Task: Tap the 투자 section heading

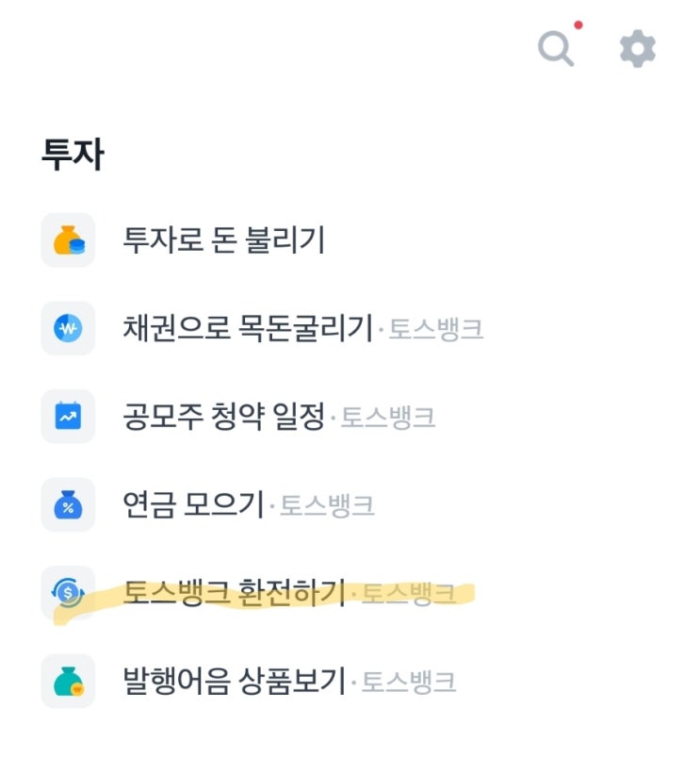Action: click(x=73, y=154)
